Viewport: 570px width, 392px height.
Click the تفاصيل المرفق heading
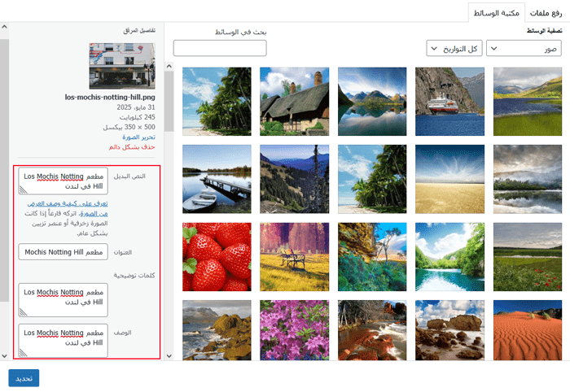pos(139,30)
